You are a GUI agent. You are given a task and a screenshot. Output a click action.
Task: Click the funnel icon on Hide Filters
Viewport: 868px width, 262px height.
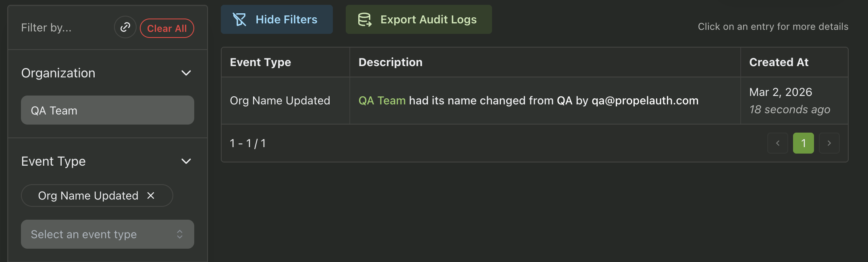tap(240, 19)
